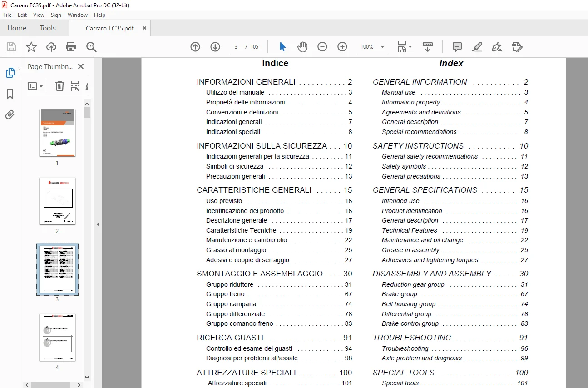
Task: Select the Carraro EC35.pdf document tab
Action: point(109,28)
